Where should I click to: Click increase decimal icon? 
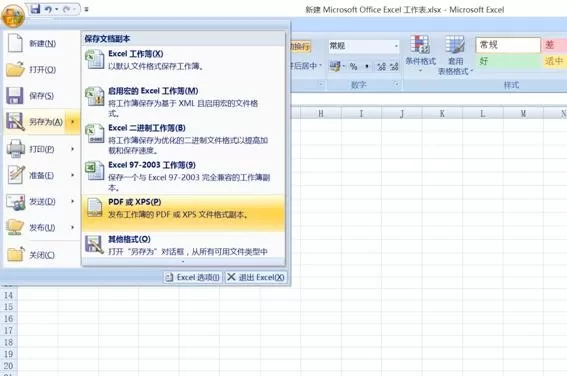click(381, 67)
